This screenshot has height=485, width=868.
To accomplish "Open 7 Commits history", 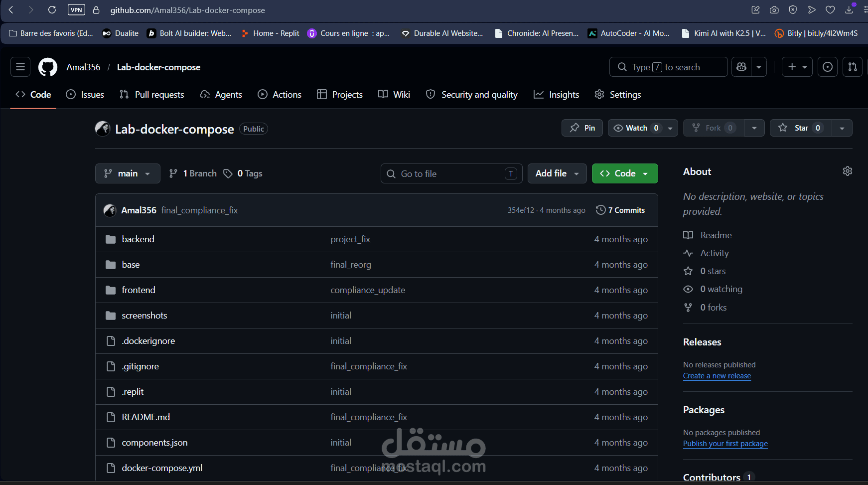I will (620, 210).
